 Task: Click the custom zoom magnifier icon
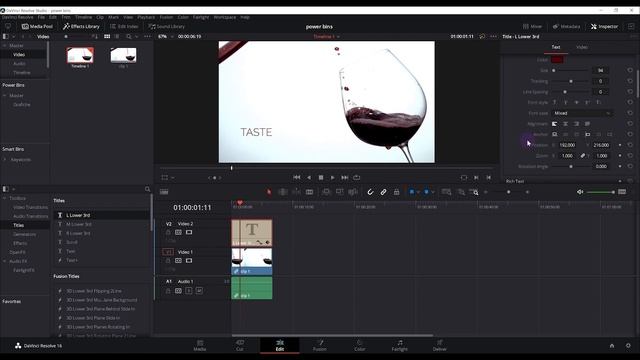click(x=474, y=192)
